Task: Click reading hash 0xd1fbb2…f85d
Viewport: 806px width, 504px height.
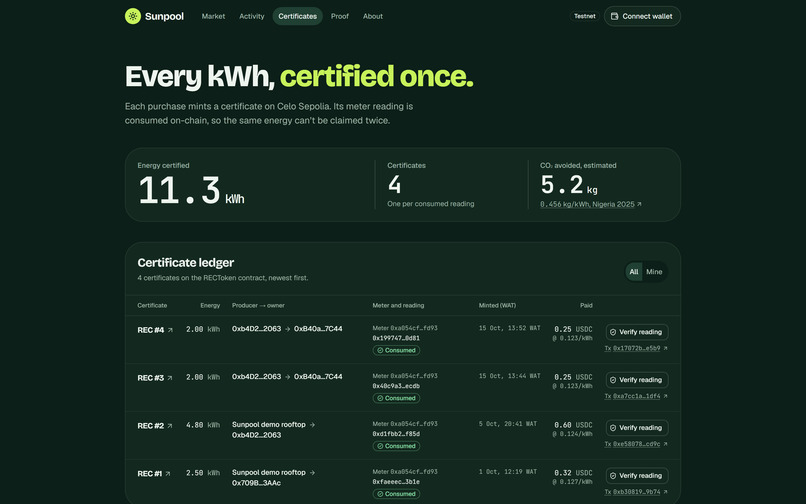Action: 396,434
